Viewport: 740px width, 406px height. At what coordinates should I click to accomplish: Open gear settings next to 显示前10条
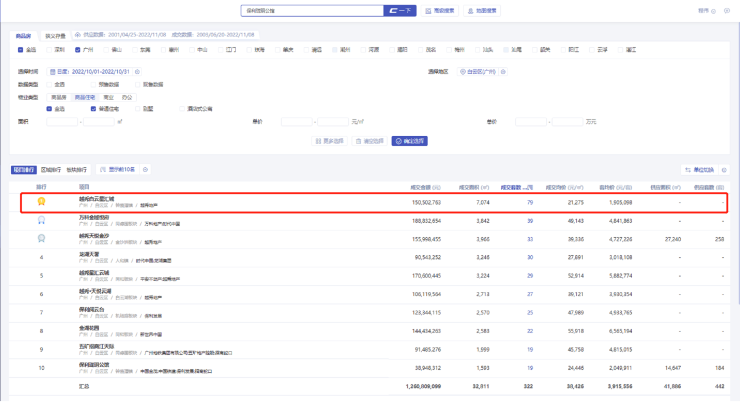click(145, 170)
